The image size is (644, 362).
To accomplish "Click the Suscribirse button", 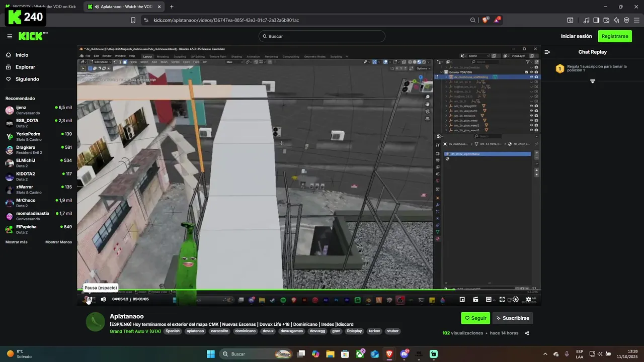I will coord(513,318).
